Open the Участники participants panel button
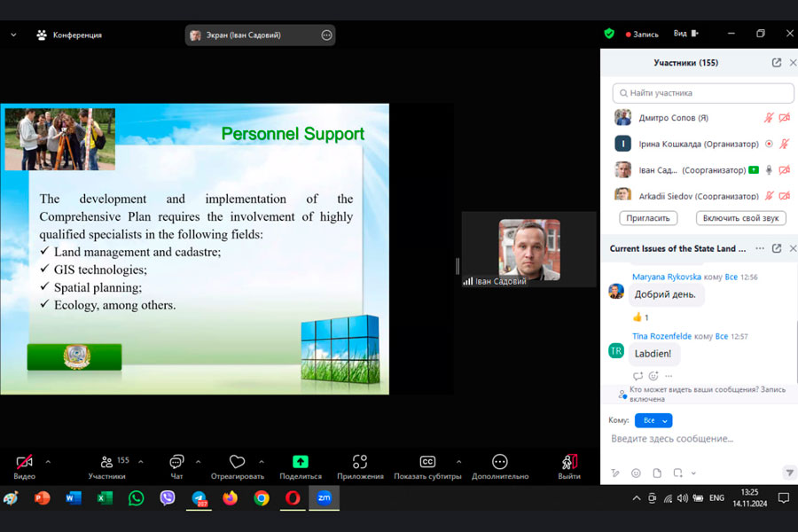 107,466
